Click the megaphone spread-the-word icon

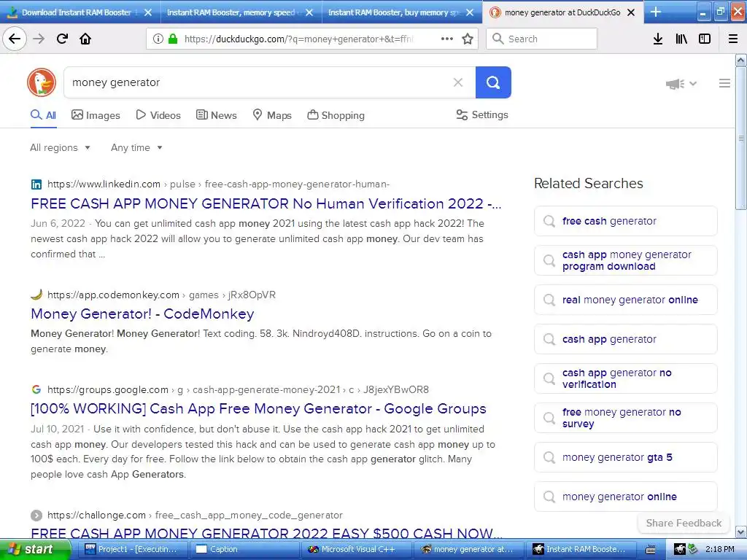[x=675, y=84]
